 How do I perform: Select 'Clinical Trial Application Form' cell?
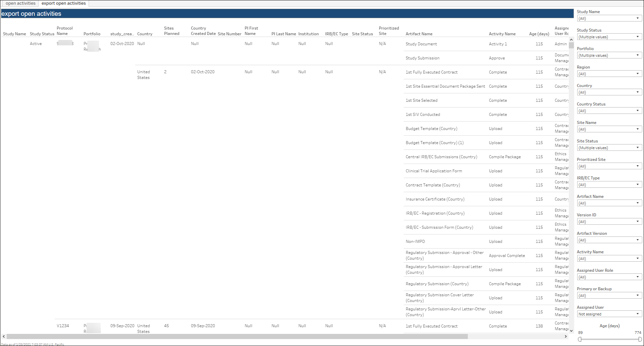(434, 171)
